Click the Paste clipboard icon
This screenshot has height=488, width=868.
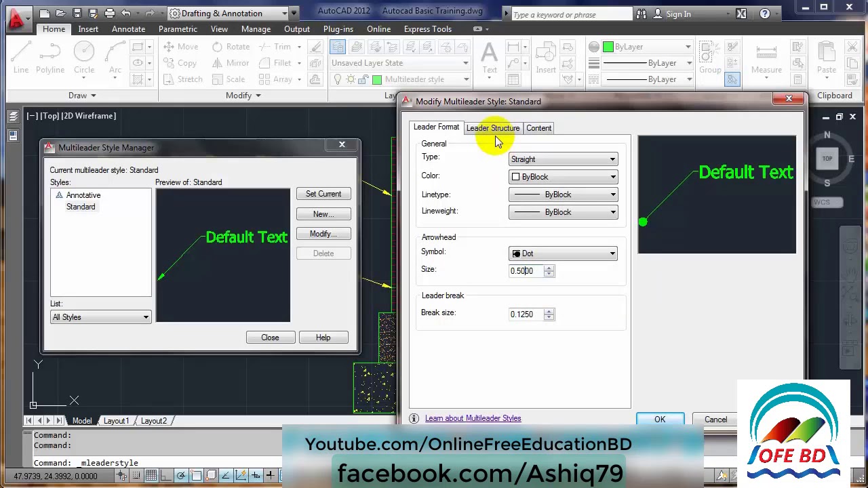tap(826, 58)
